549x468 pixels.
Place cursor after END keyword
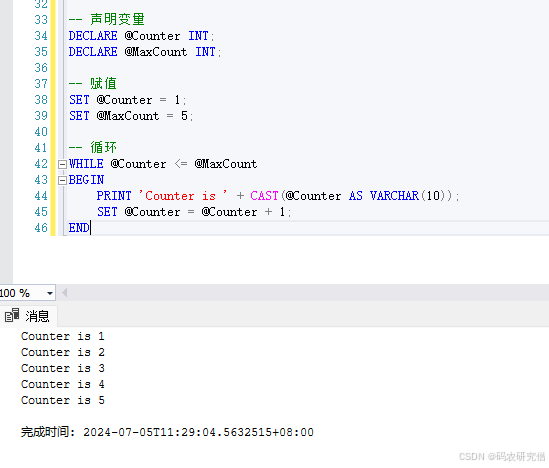(90, 228)
